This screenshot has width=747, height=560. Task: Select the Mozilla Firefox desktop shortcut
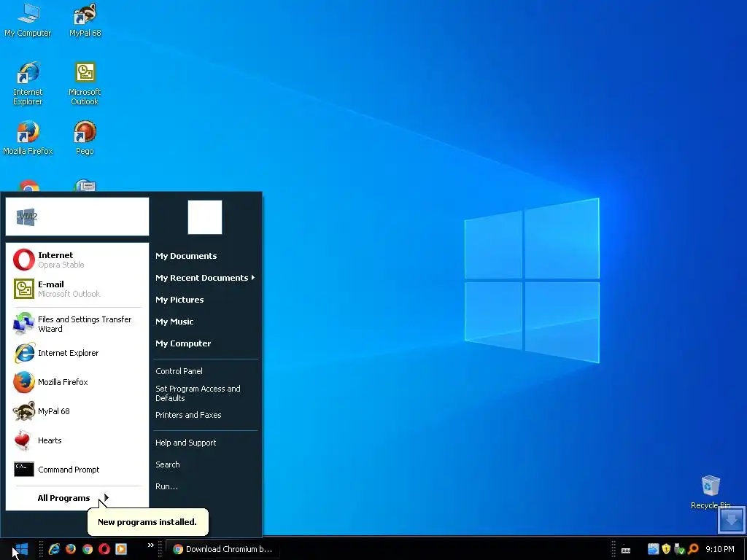point(28,138)
